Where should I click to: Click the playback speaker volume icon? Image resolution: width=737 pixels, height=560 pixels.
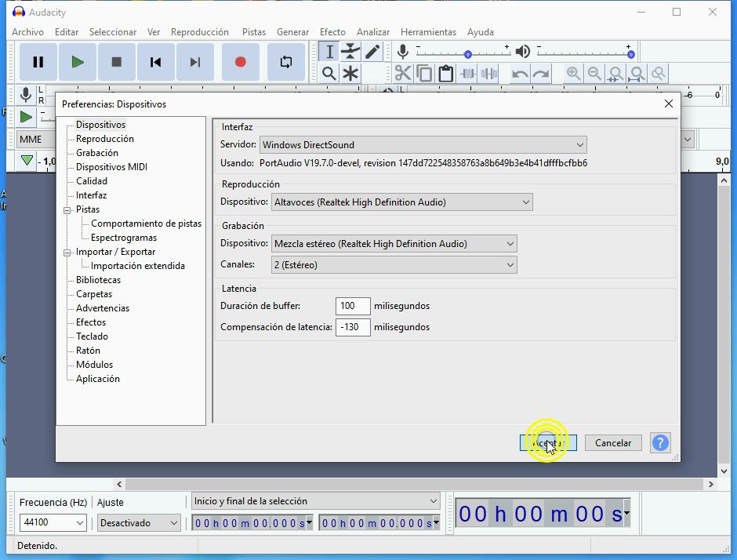(x=523, y=51)
